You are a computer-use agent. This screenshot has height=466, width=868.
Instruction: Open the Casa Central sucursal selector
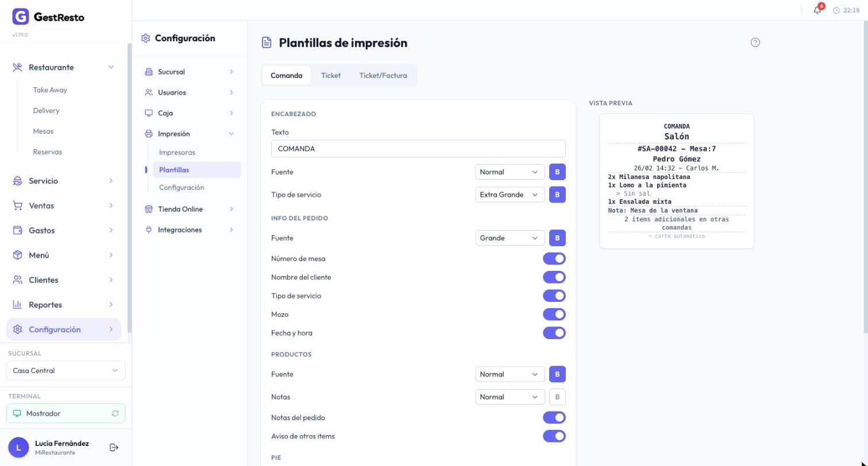pyautogui.click(x=65, y=371)
